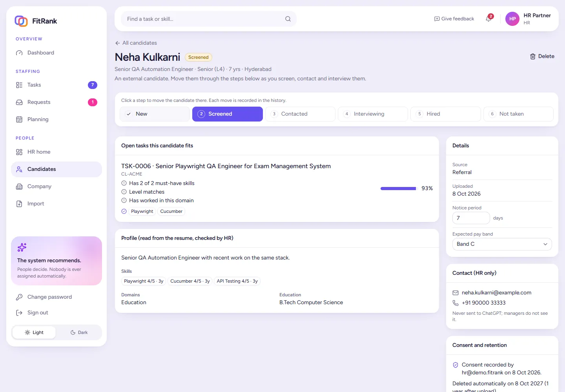
Task: Click the HR home grid icon
Action: coord(19,152)
